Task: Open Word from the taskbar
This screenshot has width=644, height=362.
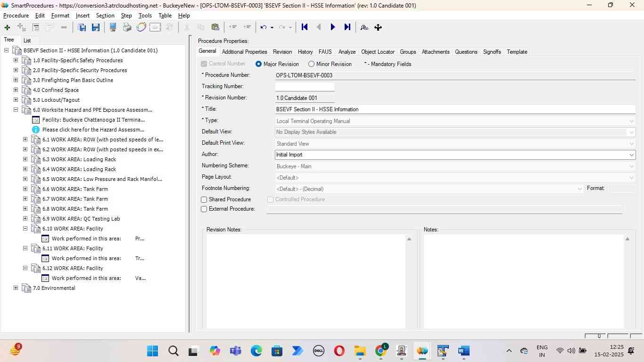Action: click(x=464, y=351)
